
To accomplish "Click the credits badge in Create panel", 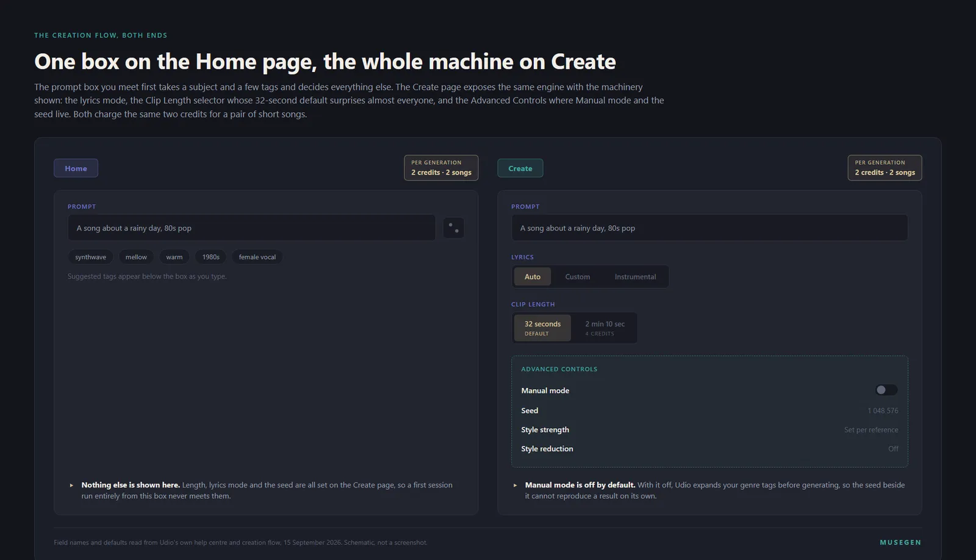I will 884,168.
